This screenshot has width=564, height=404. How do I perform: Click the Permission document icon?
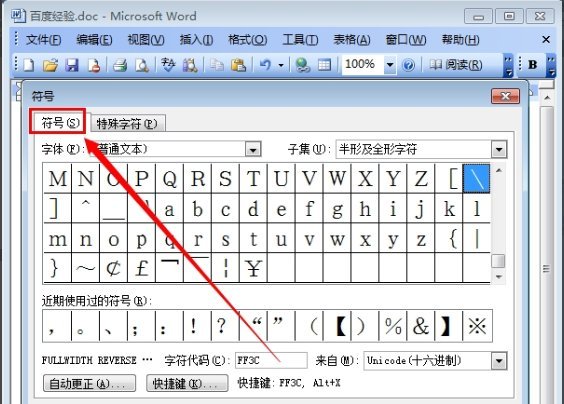[94, 65]
